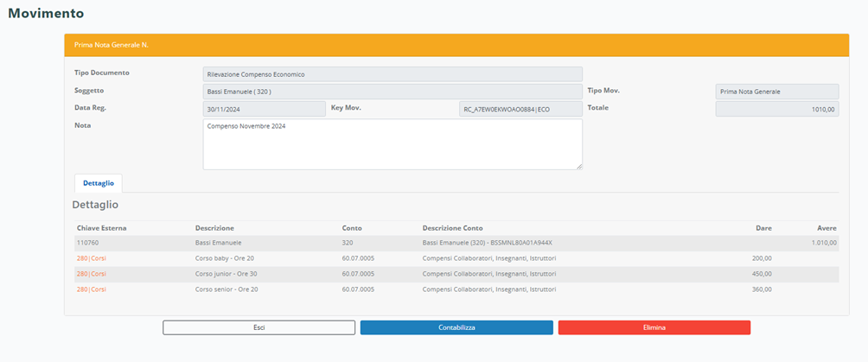Open 280|Corsi link for Corso senior row
868x362 pixels.
click(91, 289)
